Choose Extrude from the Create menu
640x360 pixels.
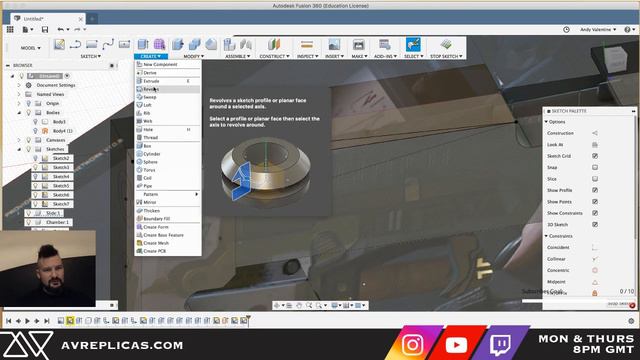tap(168, 81)
